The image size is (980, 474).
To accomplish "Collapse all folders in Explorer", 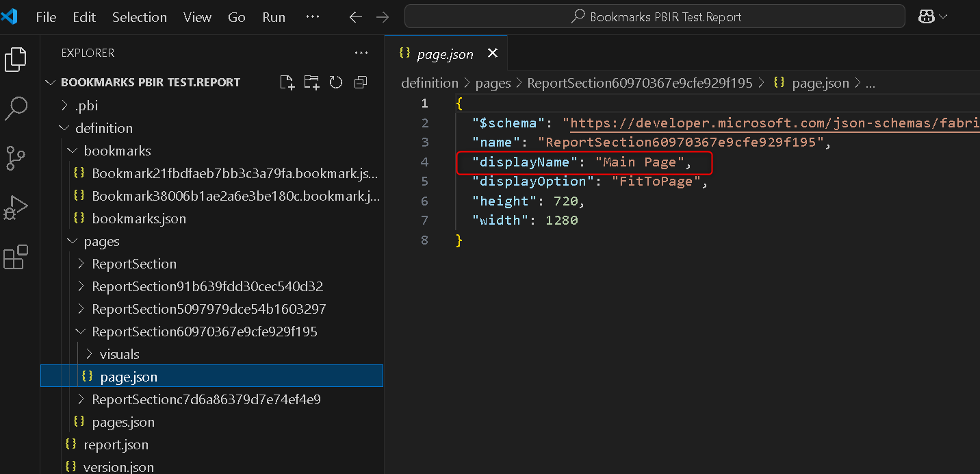I will coord(360,83).
